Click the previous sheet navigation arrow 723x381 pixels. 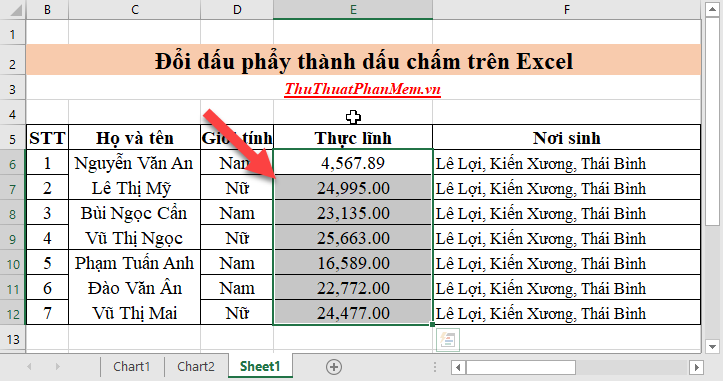point(30,367)
